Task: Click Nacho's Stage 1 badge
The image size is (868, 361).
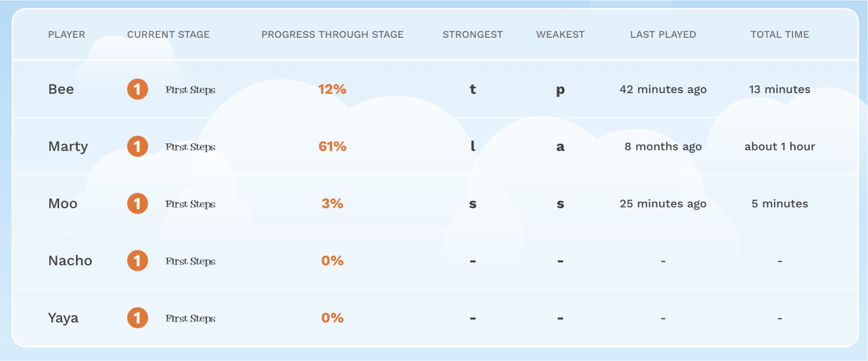Action: coord(138,261)
